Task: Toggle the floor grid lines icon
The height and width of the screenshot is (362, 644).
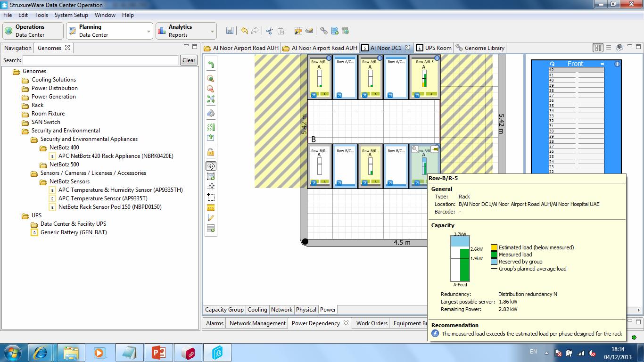Action: pyautogui.click(x=211, y=187)
